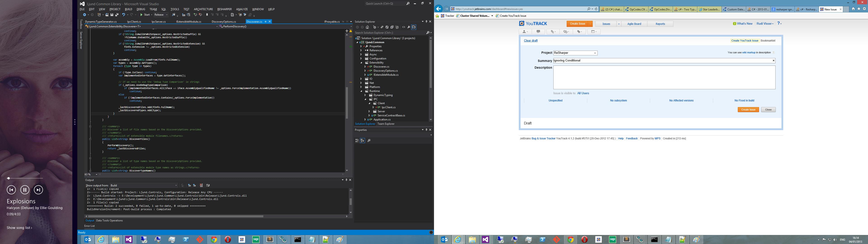Image resolution: width=868 pixels, height=244 pixels.
Task: Click the Create Issue button in YouTrack
Action: [747, 109]
